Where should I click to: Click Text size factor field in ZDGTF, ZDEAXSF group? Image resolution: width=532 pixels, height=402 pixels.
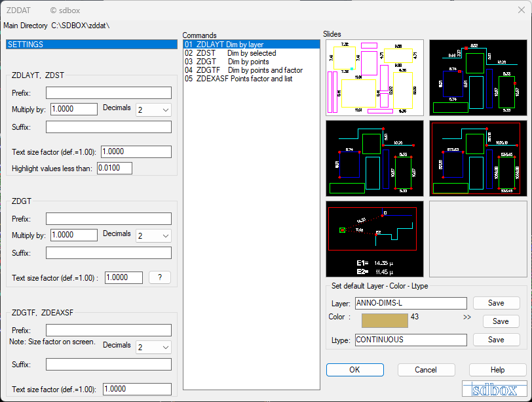pos(137,389)
